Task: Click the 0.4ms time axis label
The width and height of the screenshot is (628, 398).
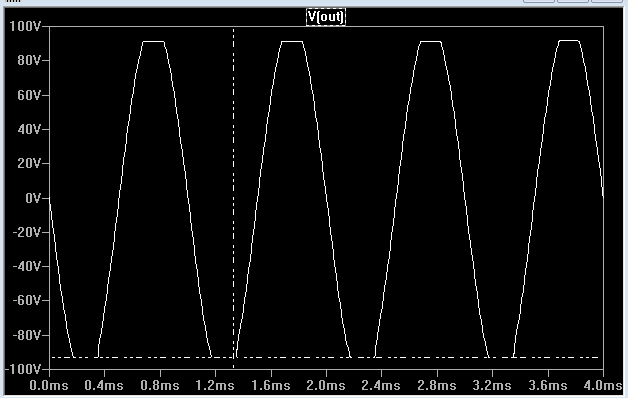Action: pyautogui.click(x=104, y=386)
